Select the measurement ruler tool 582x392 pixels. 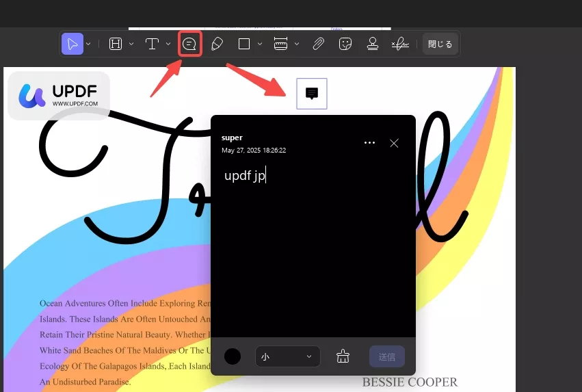280,44
